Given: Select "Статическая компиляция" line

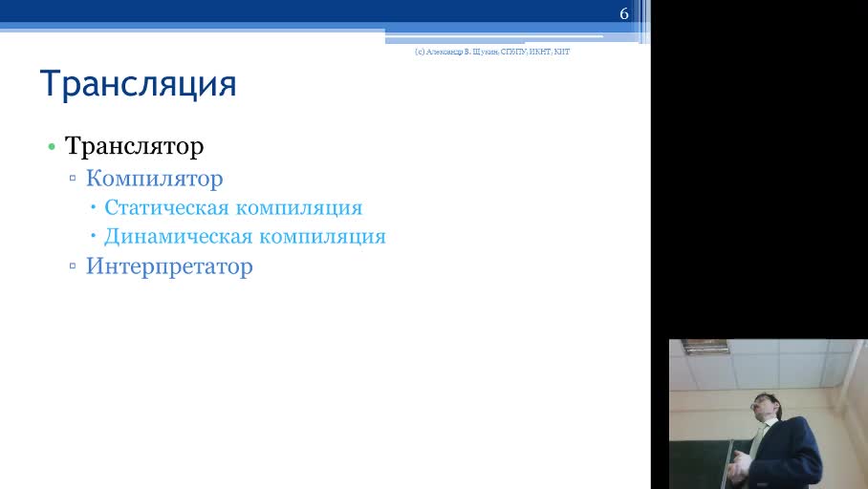Looking at the screenshot, I should 233,207.
